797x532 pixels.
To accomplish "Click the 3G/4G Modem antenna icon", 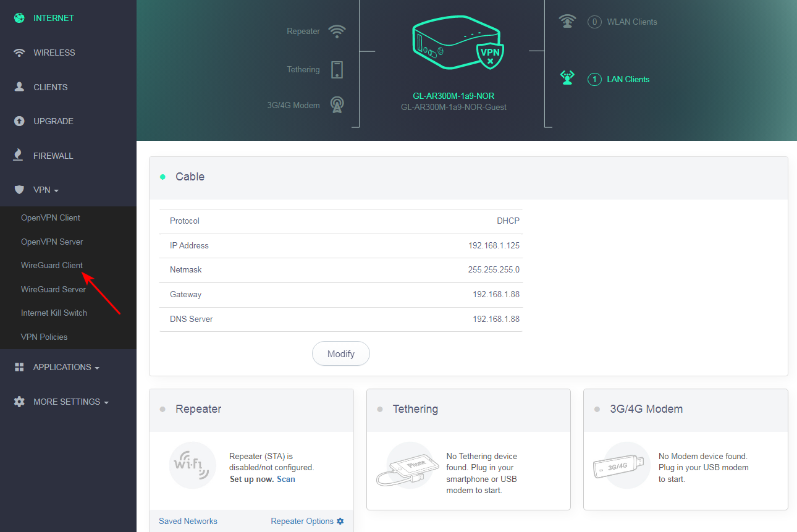I will coord(337,104).
